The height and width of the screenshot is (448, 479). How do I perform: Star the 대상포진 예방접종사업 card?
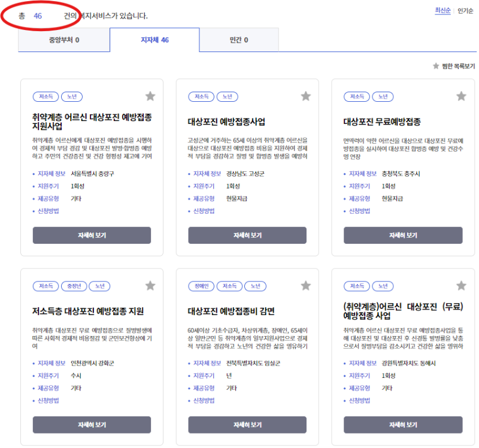[x=306, y=95]
